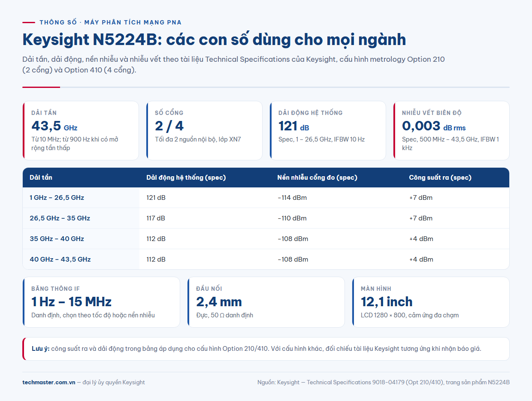Click the 'MÀN HÌNH' card label

[376, 289]
